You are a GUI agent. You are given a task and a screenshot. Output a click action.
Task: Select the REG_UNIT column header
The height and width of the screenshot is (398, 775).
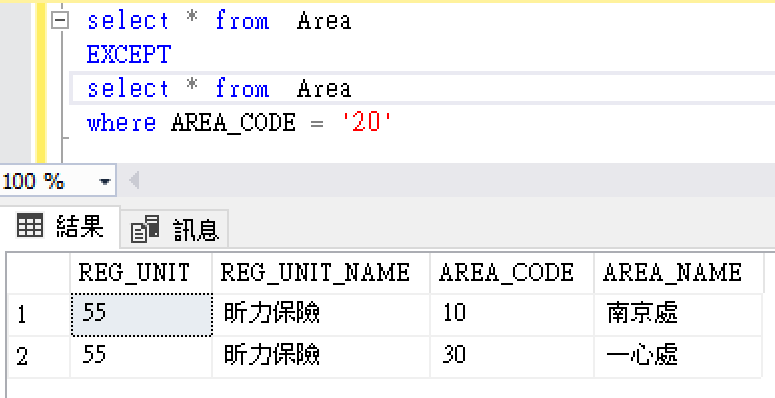pyautogui.click(x=141, y=272)
